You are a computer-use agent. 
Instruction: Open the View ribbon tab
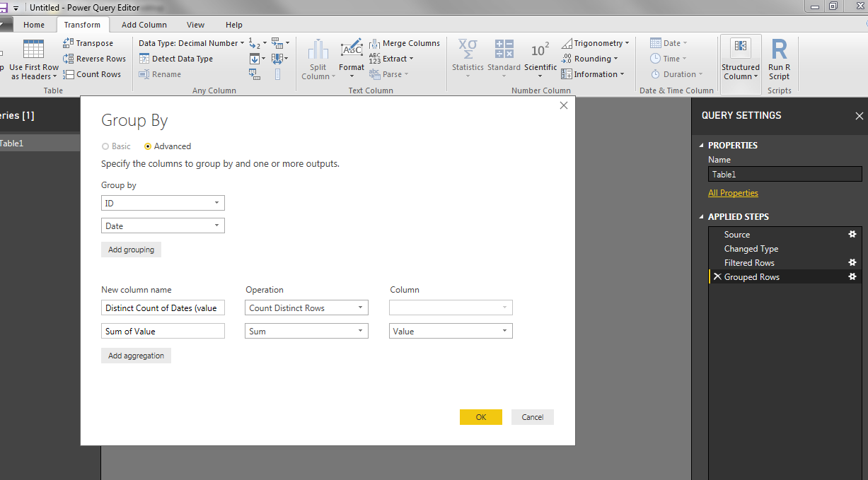pyautogui.click(x=195, y=25)
